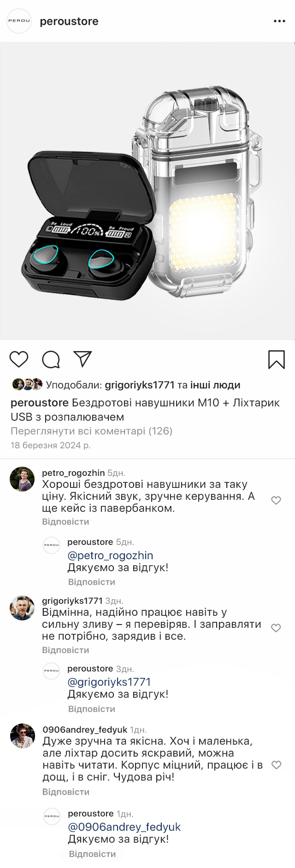This screenshot has width=295, height=868.
Task: Like 0906andrey_fedyuk's comment
Action: [276, 765]
